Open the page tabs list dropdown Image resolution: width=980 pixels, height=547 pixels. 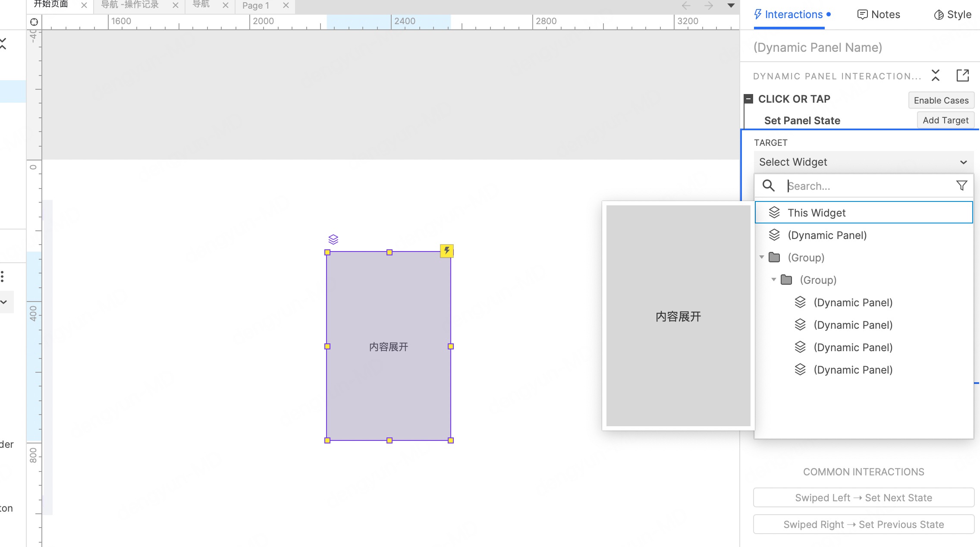point(731,6)
